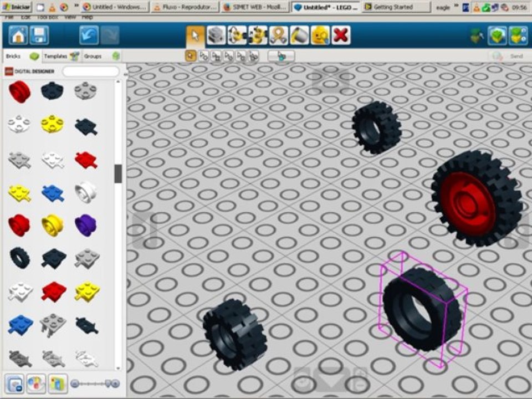Screen dimensions: 532x399
Task: Switch to Getting Started taskbar window
Action: [396, 7]
